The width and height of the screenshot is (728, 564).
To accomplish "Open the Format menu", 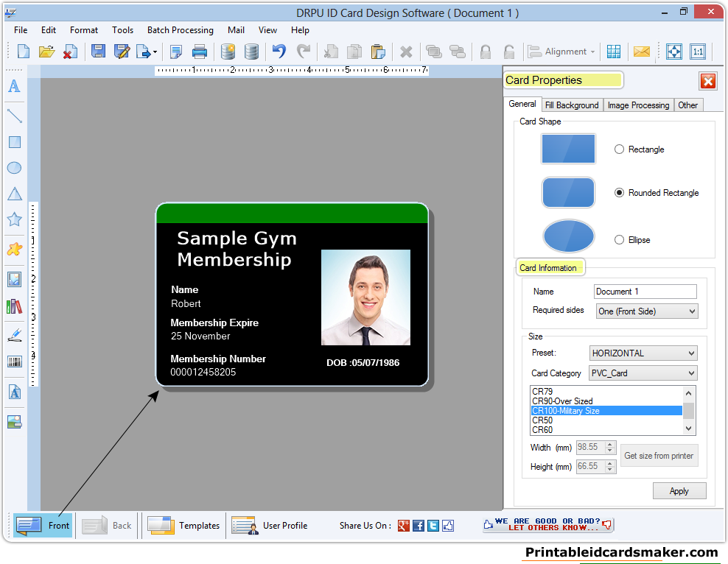I will 84,30.
